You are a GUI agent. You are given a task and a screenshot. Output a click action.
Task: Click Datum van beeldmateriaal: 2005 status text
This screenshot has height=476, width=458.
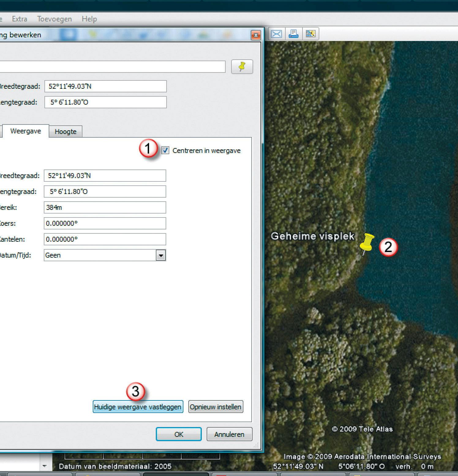tap(115, 466)
